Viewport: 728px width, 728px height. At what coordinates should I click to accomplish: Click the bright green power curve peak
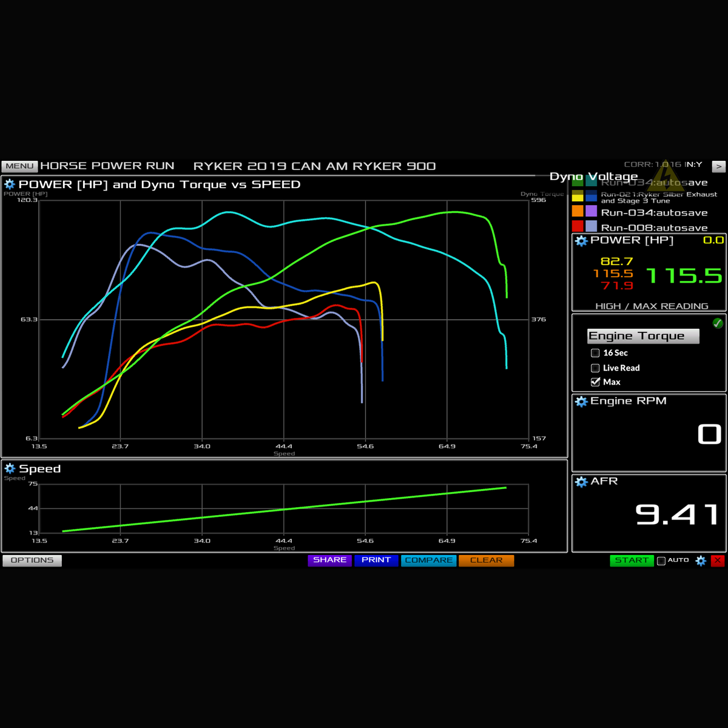(x=455, y=212)
